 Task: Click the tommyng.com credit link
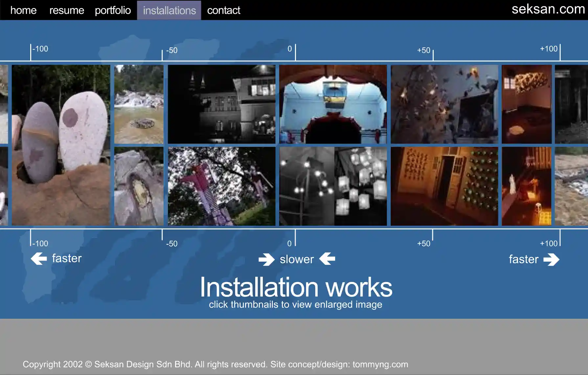[380, 364]
